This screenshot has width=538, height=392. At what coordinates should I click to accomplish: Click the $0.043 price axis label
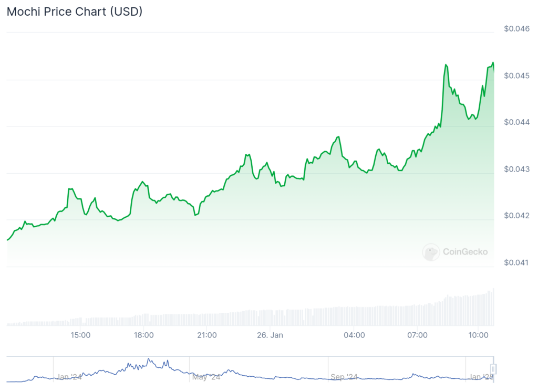[516, 169]
